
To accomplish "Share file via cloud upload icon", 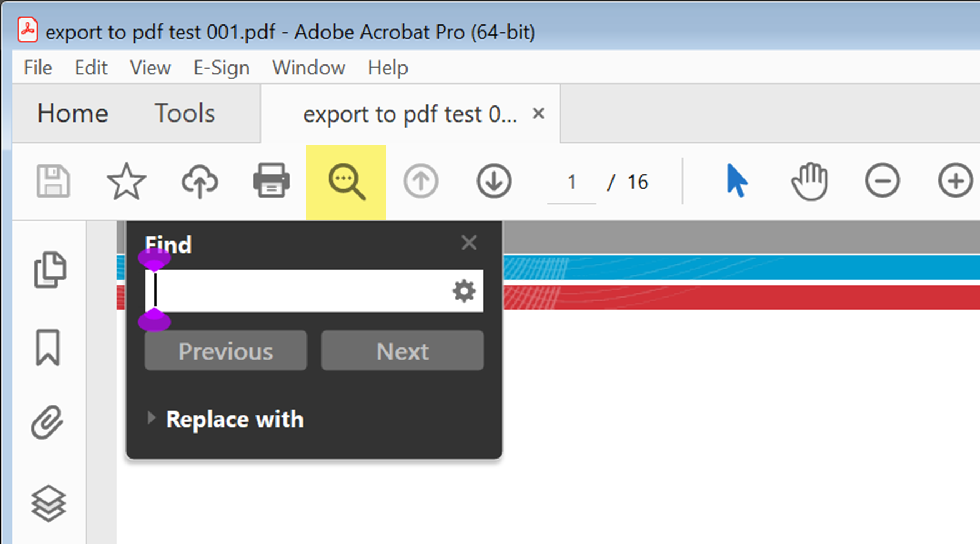I will pos(198,180).
